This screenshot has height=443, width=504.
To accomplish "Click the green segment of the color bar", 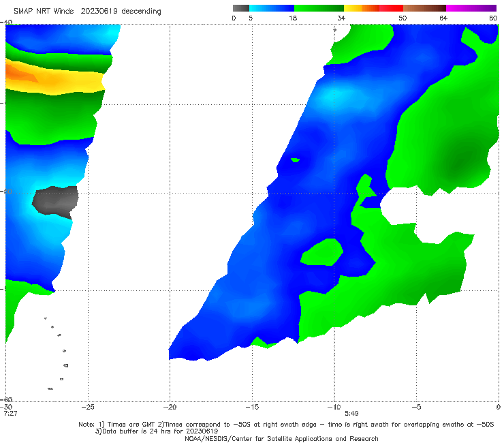I will tap(319, 8).
